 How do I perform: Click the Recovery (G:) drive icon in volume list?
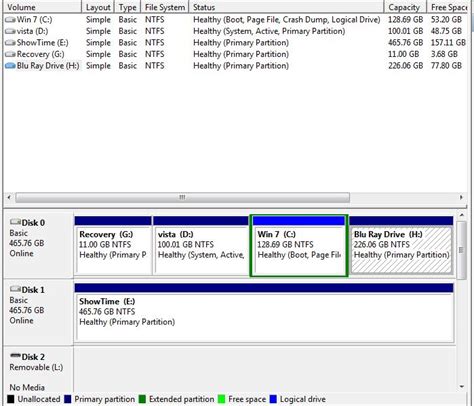tap(10, 54)
